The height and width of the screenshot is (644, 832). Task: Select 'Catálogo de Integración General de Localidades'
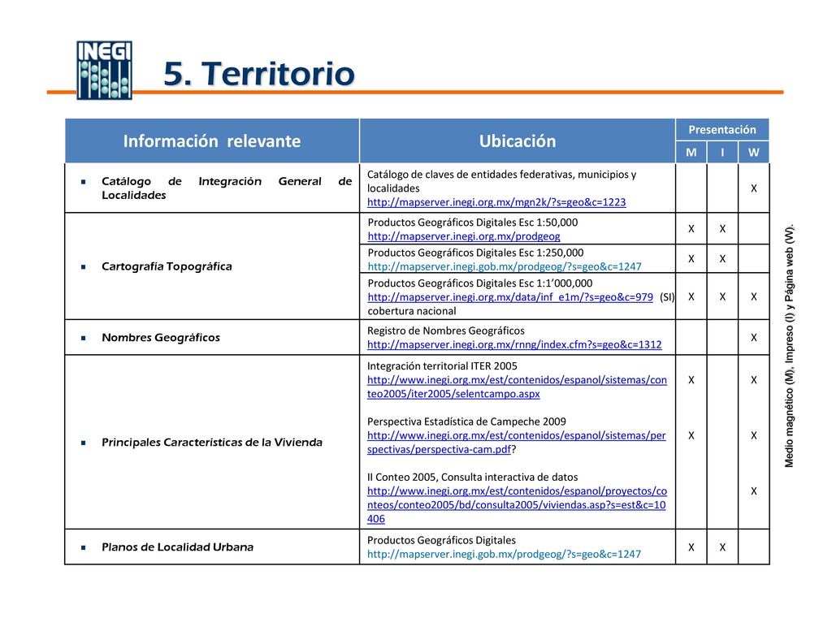tap(227, 188)
